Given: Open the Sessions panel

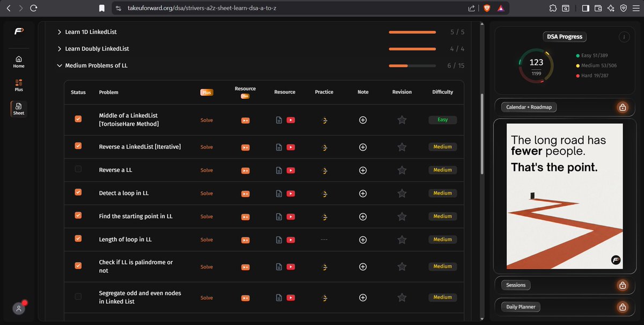Looking at the screenshot, I should 516,285.
